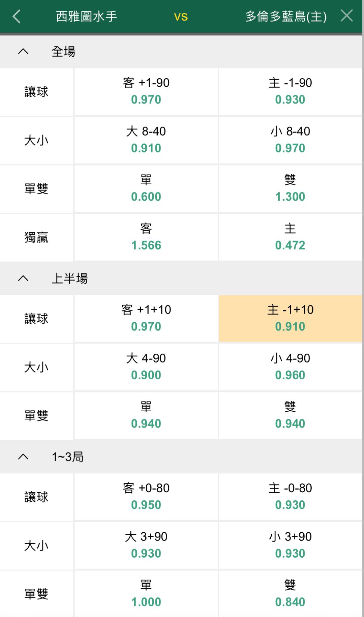Choose 1~3局 雙 odds 0.840
Image resolution: width=364 pixels, height=617 pixels.
(x=290, y=594)
